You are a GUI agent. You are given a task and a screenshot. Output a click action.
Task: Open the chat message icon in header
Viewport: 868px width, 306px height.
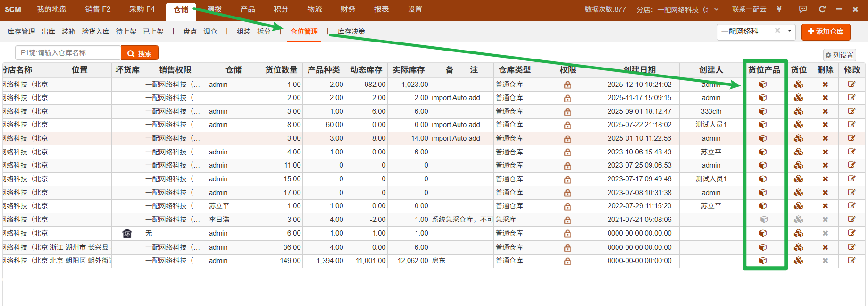coord(803,9)
